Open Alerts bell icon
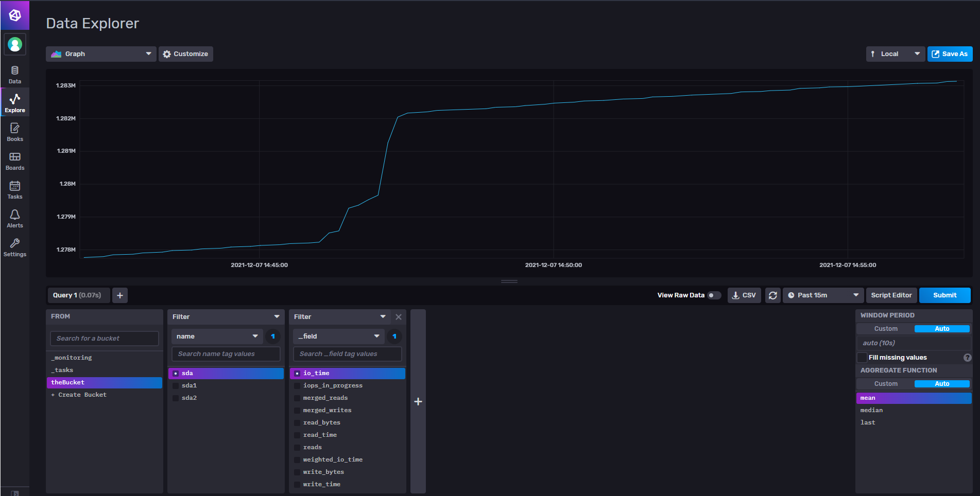980x496 pixels. click(x=15, y=218)
